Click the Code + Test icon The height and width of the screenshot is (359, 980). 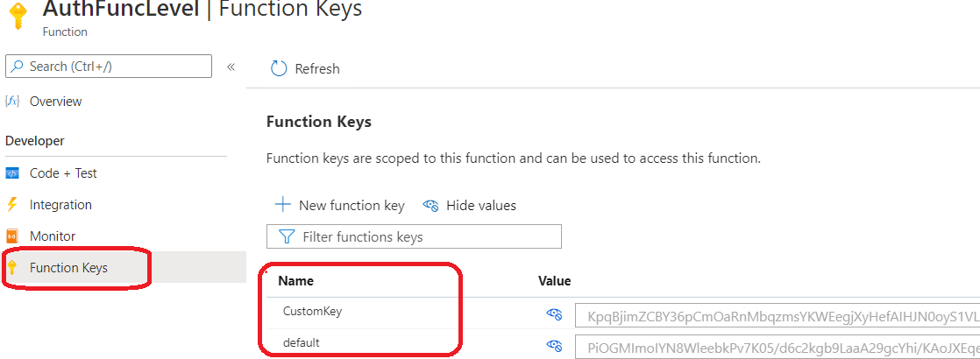(12, 173)
